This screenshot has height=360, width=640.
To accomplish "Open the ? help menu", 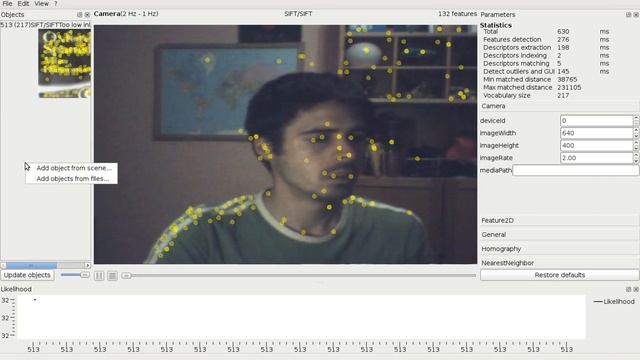I will [x=56, y=4].
